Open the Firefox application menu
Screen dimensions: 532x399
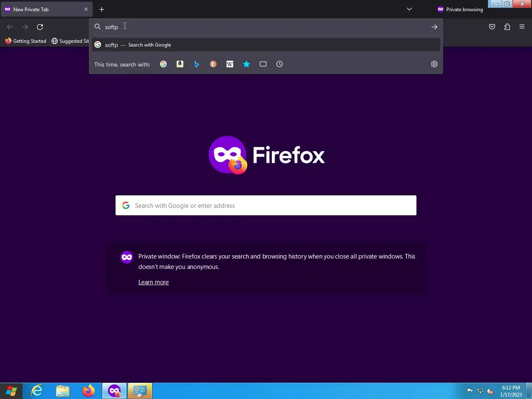click(522, 27)
